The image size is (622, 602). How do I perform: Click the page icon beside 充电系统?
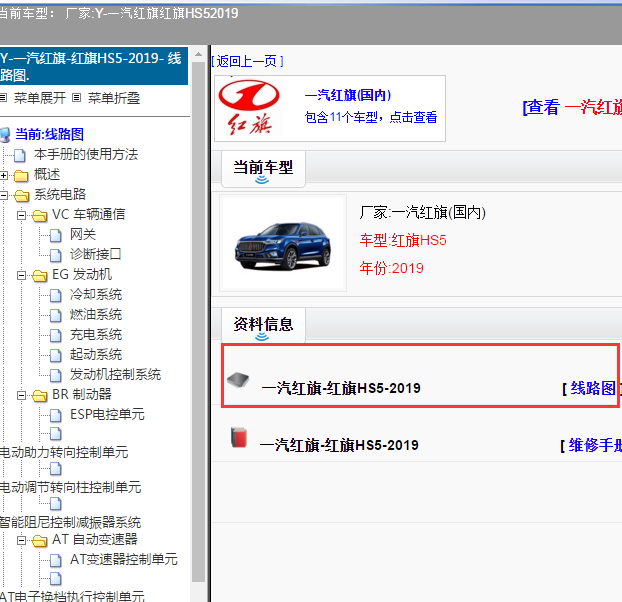click(x=56, y=335)
